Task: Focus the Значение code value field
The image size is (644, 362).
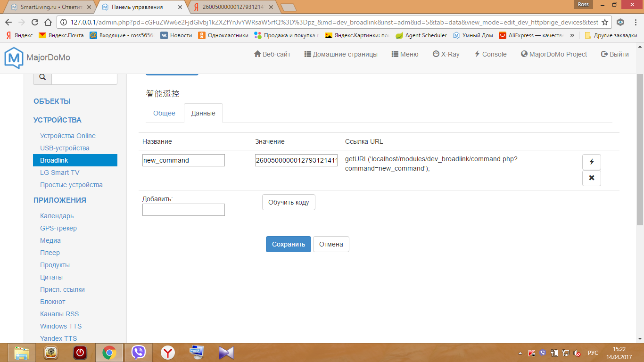Action: 296,161
